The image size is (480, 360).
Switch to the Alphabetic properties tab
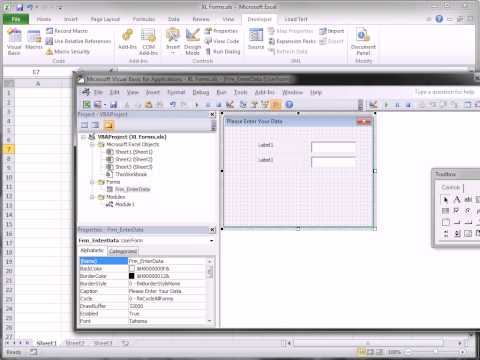pos(92,250)
